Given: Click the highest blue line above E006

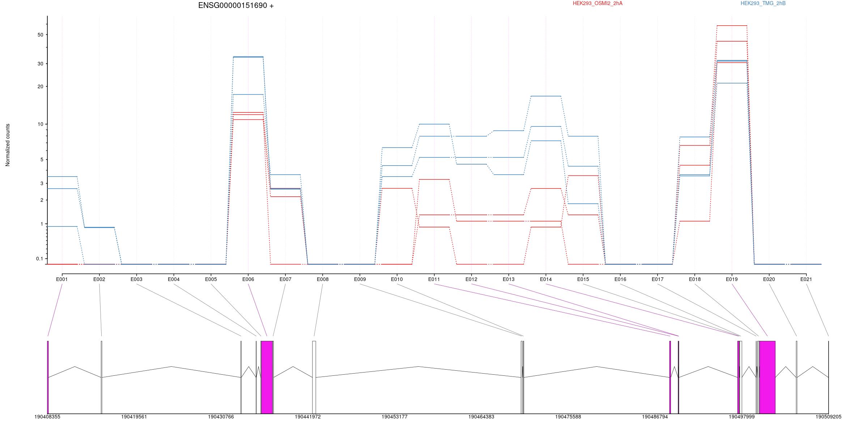Looking at the screenshot, I should point(248,56).
